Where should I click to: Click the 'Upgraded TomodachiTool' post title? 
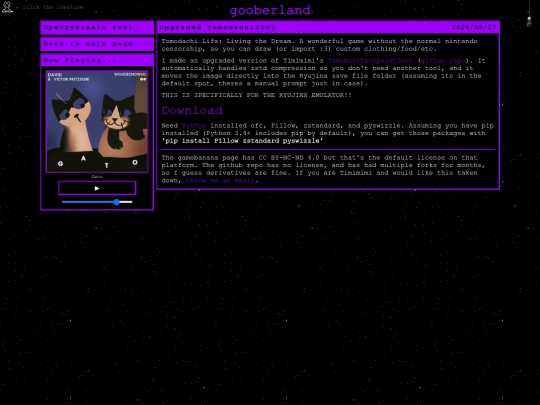pyautogui.click(x=217, y=27)
